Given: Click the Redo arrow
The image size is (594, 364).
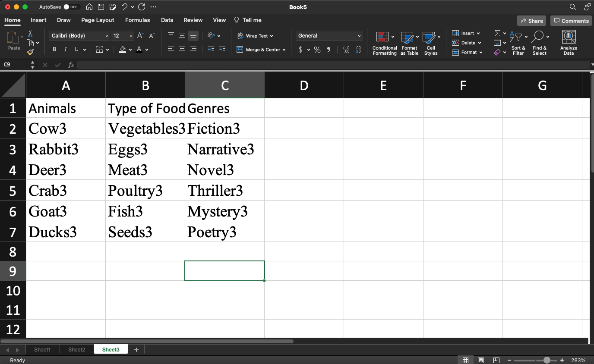Looking at the screenshot, I should 141,7.
